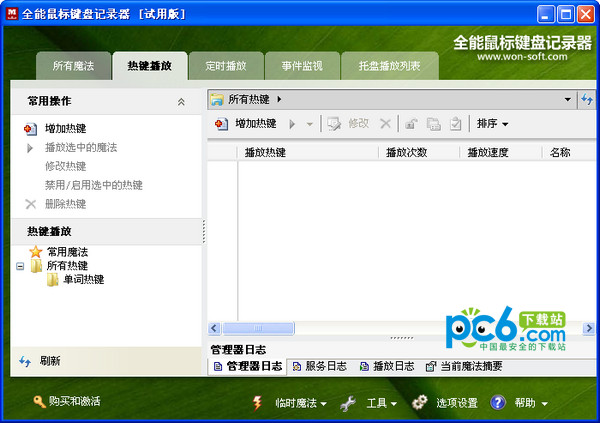
Task: Click the wrench icon near 工具
Action: click(x=347, y=403)
